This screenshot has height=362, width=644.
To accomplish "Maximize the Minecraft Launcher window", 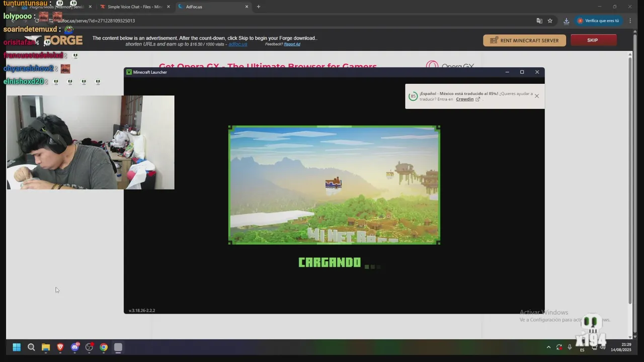I will (x=522, y=72).
